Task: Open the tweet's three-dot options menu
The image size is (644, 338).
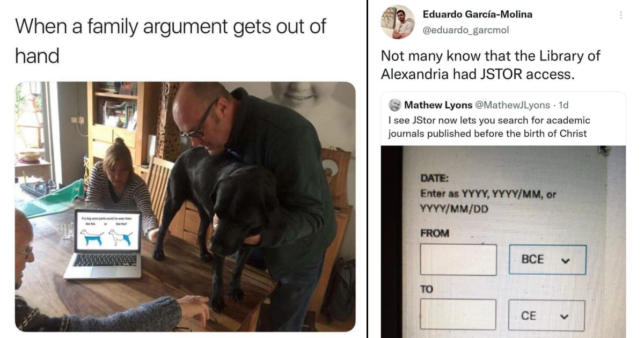Action: [x=621, y=15]
